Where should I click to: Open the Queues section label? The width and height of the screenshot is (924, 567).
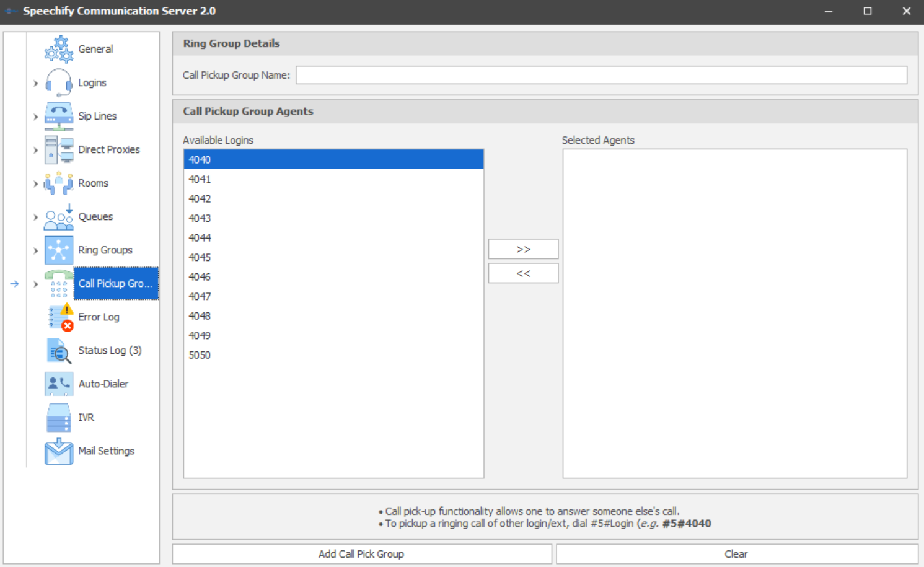(x=95, y=216)
